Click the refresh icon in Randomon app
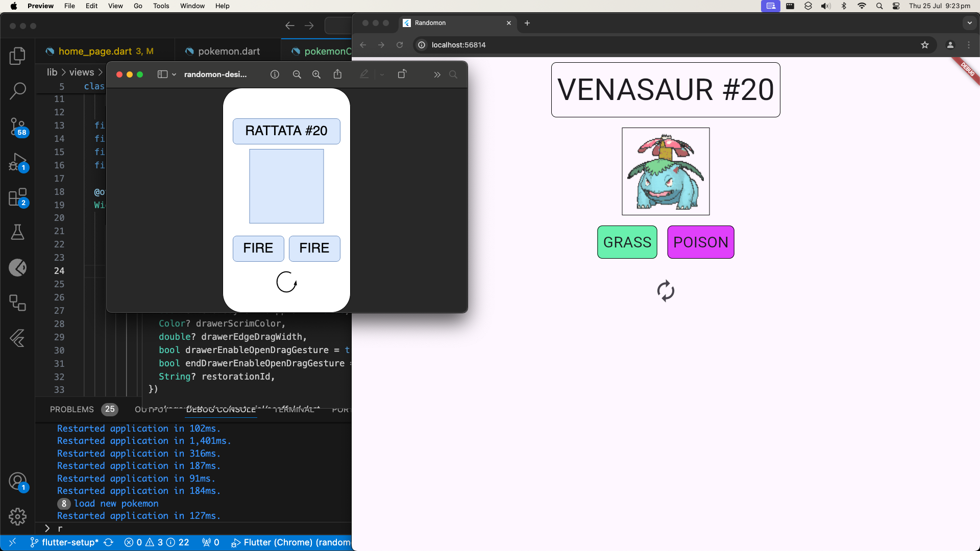The height and width of the screenshot is (551, 980). pos(666,291)
